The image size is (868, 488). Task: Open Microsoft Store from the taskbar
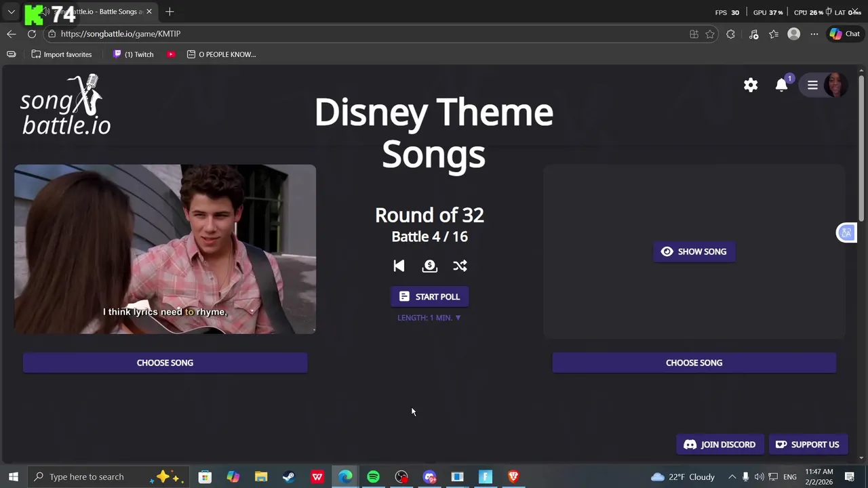click(x=205, y=476)
